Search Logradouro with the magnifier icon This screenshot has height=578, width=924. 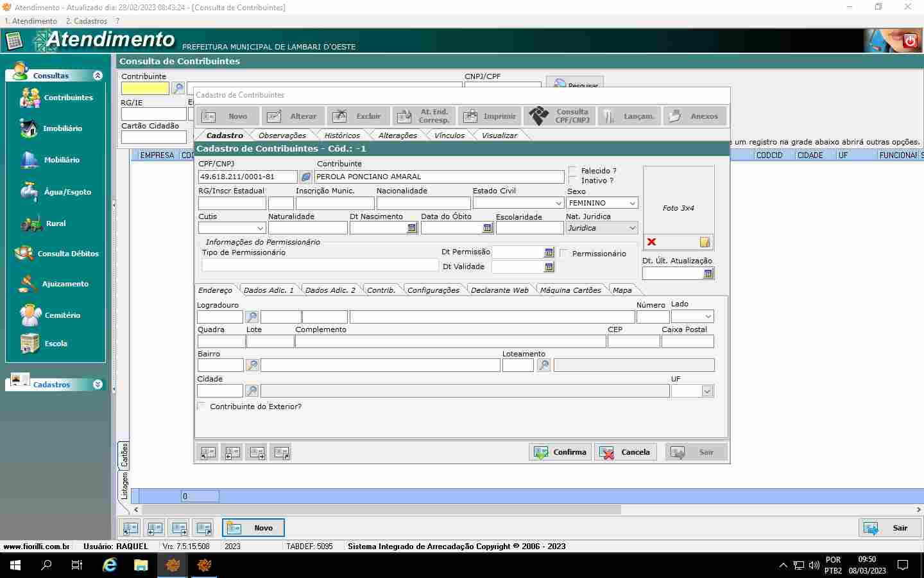[252, 317]
